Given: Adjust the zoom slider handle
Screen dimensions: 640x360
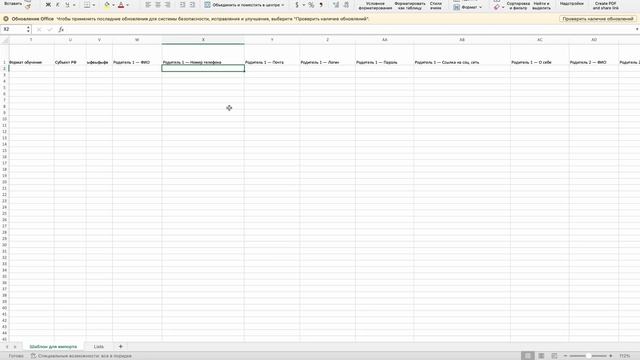Looking at the screenshot, I should [588, 356].
